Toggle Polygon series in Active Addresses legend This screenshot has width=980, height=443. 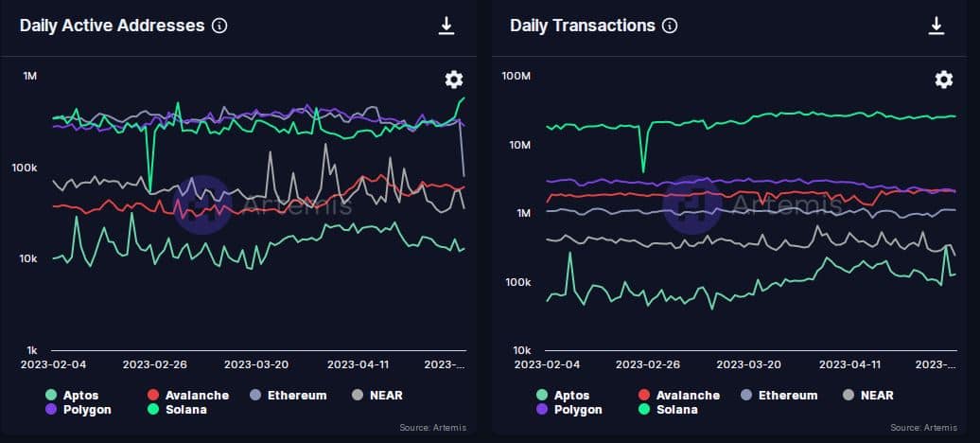(x=79, y=410)
